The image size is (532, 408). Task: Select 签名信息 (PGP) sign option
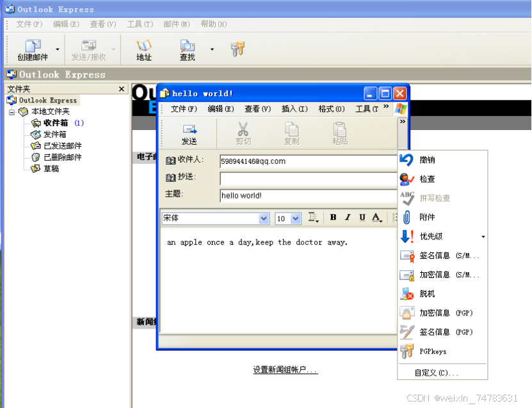[x=442, y=332]
